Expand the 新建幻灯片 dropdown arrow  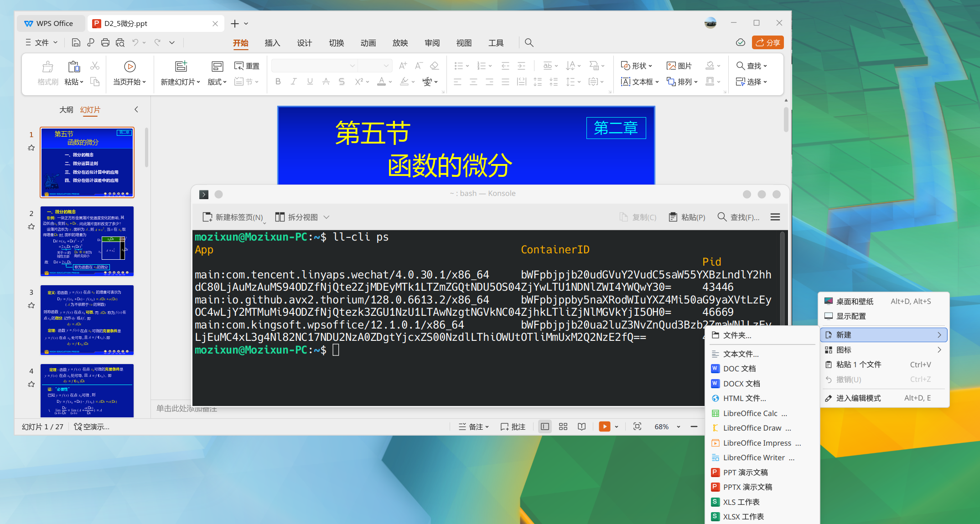point(198,82)
